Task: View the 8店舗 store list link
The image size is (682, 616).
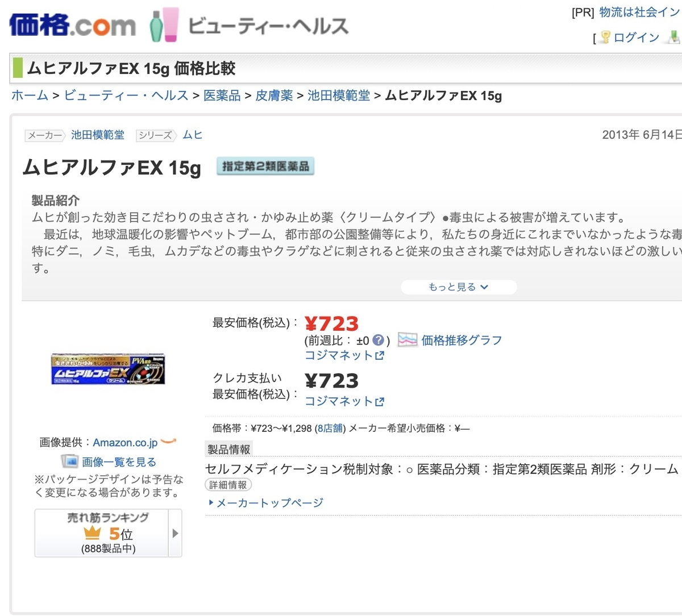Action: click(x=330, y=428)
